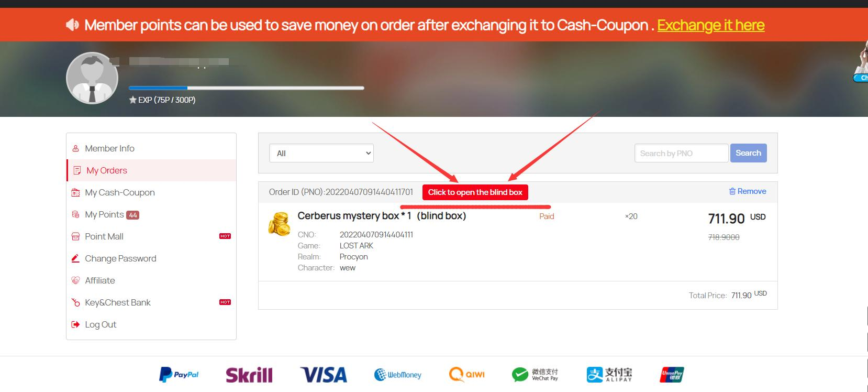Click the Key&Chest Bank key icon
This screenshot has height=392, width=868.
coord(75,302)
